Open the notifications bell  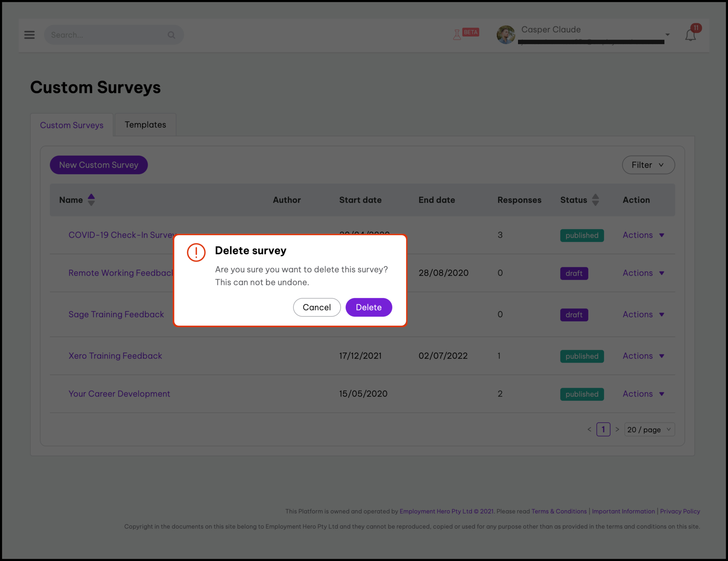click(x=690, y=35)
